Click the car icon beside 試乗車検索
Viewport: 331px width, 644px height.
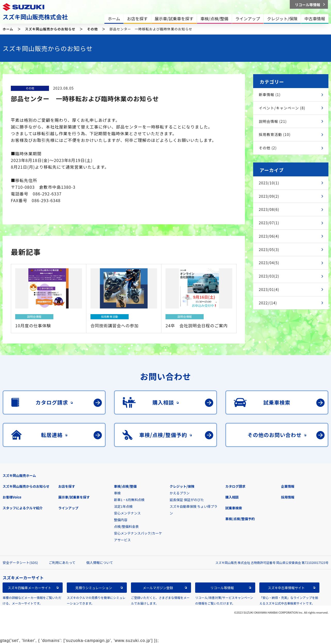tap(240, 402)
